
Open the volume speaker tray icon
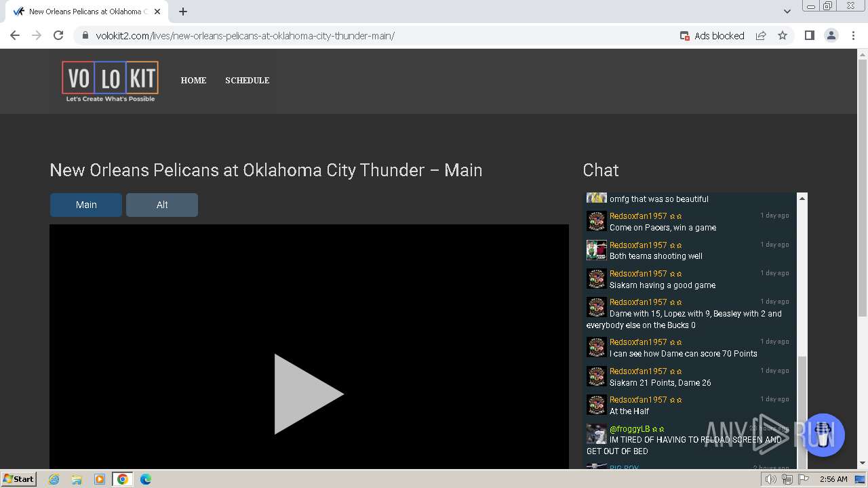(771, 479)
